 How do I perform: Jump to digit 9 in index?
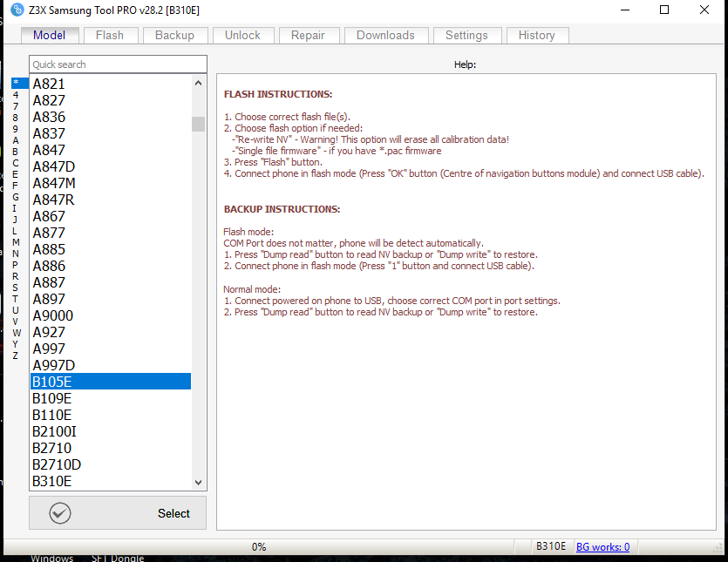[16, 129]
